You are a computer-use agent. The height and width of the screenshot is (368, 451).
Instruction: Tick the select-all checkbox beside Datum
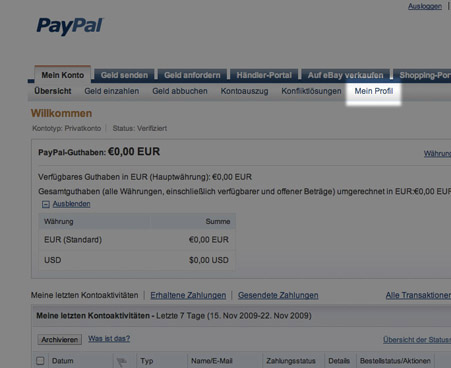coord(40,361)
